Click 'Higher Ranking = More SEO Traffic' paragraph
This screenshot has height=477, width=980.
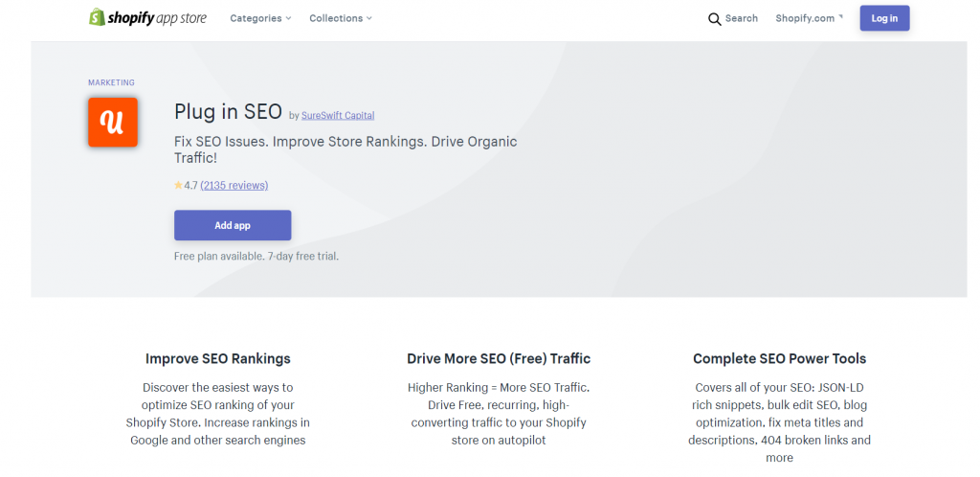[499, 413]
